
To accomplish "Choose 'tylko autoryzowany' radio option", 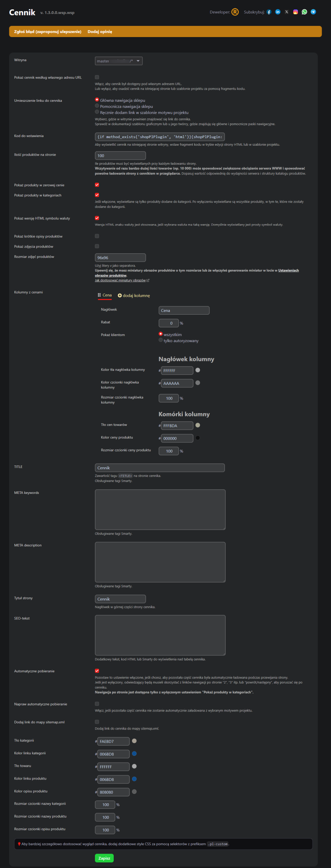I will click(x=161, y=340).
